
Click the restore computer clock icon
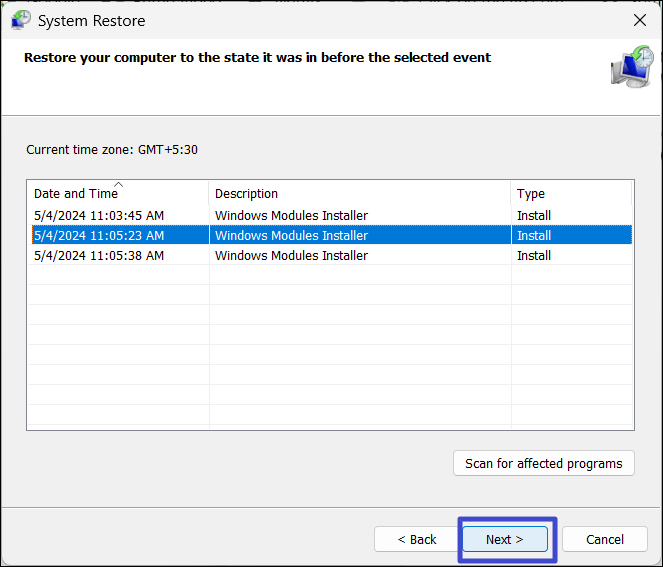(632, 66)
